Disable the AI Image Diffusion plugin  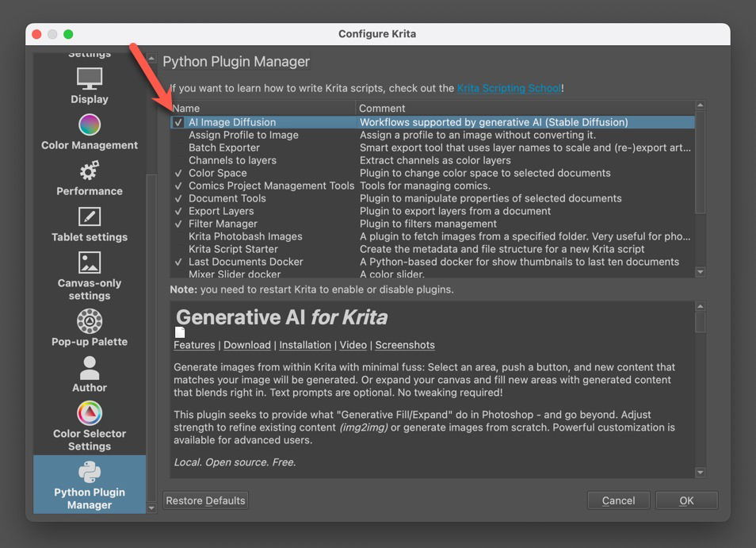tap(178, 122)
